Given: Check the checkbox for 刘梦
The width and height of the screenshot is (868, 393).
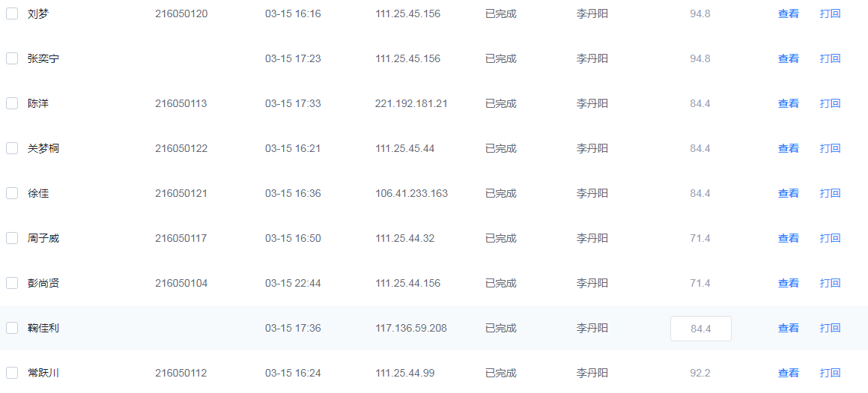Looking at the screenshot, I should [12, 13].
